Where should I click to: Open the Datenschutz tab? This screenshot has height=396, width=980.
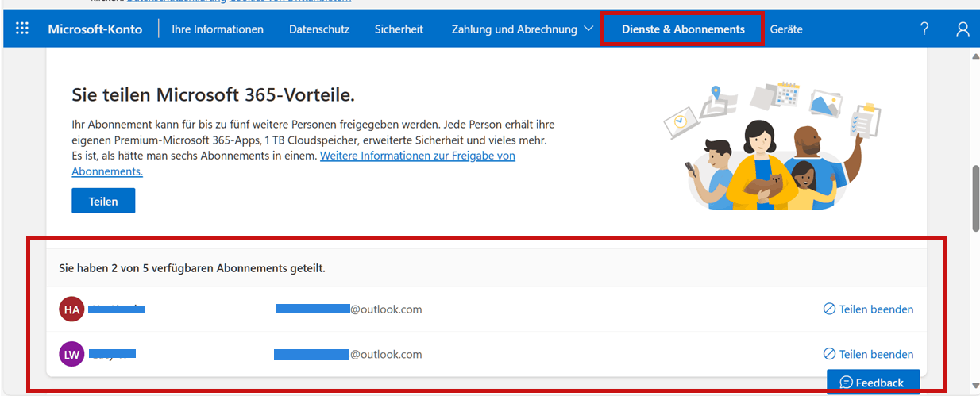[319, 29]
